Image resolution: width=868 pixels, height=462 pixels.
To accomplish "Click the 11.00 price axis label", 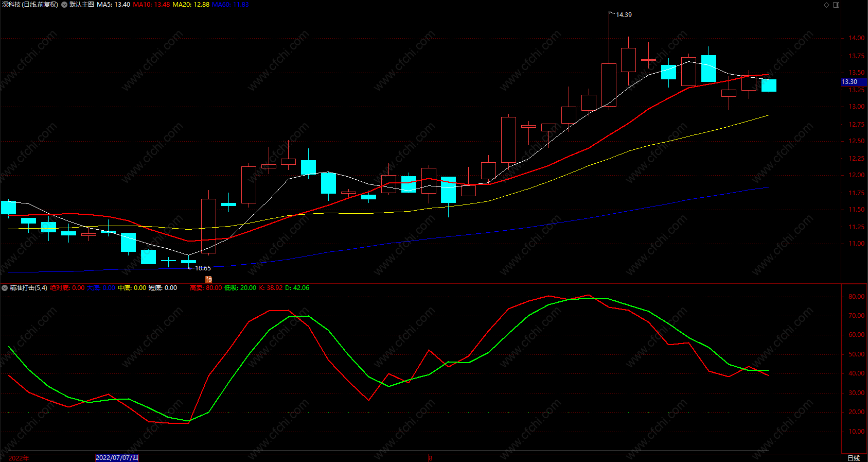I will click(857, 244).
